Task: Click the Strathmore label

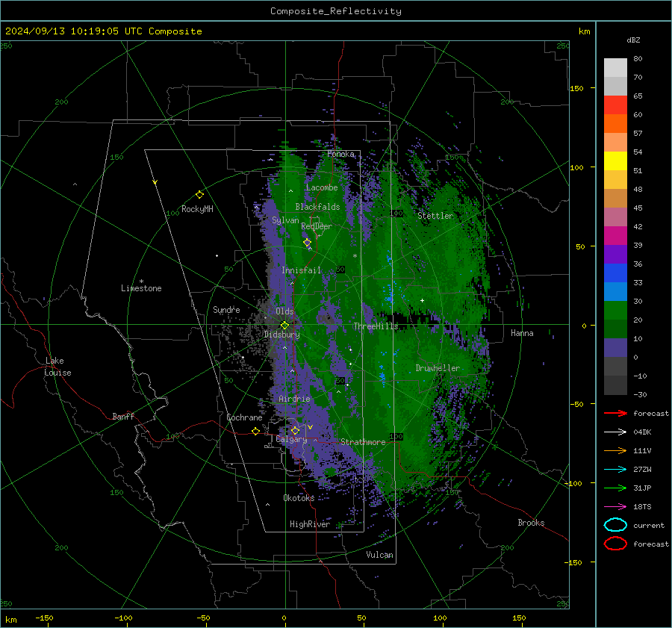Action: point(363,442)
